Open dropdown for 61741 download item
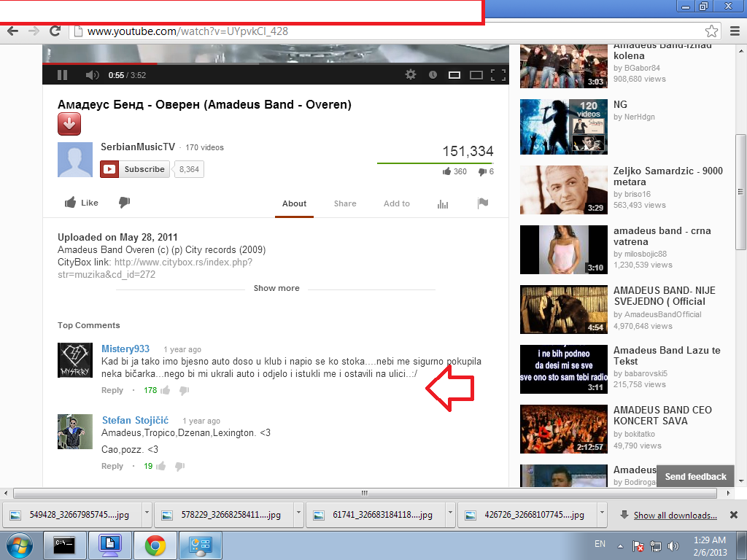 point(450,513)
